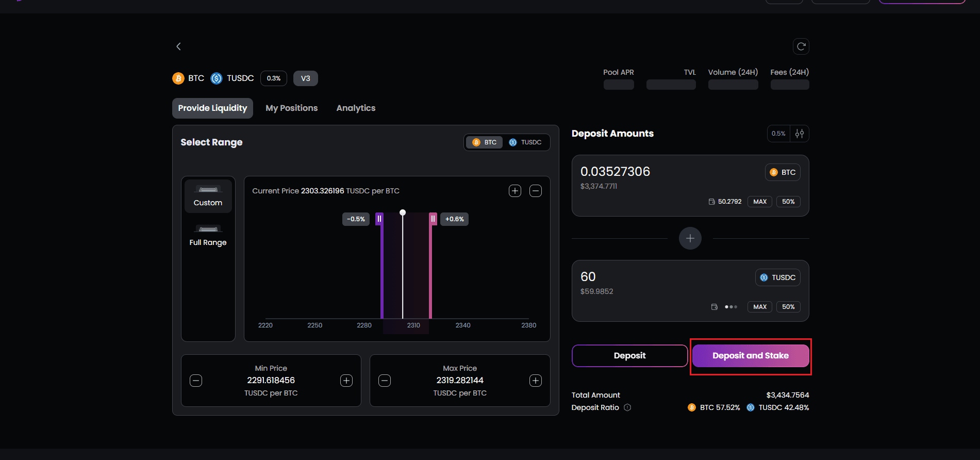Click the Max Price value 2319.282144
Image resolution: width=980 pixels, height=460 pixels.
(460, 381)
